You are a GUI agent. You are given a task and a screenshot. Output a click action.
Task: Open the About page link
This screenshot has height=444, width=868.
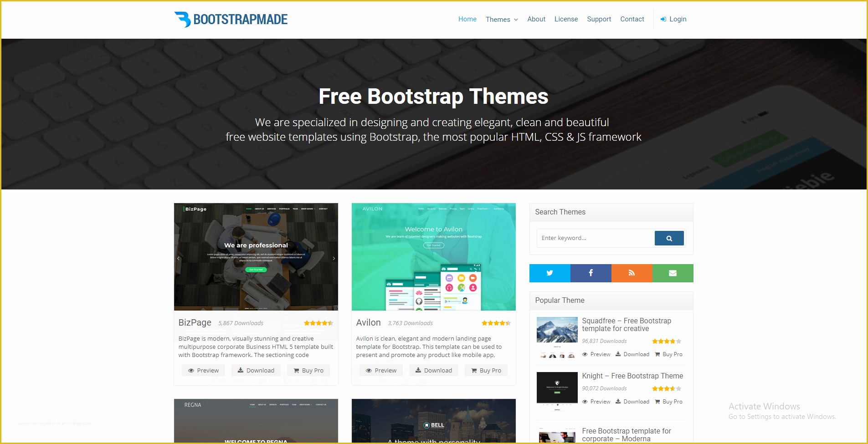coord(536,19)
